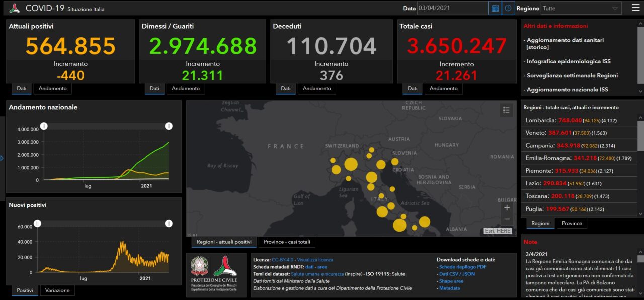Click the COVID-19 Protezione Civile header logo
The image size is (644, 300).
(15, 8)
